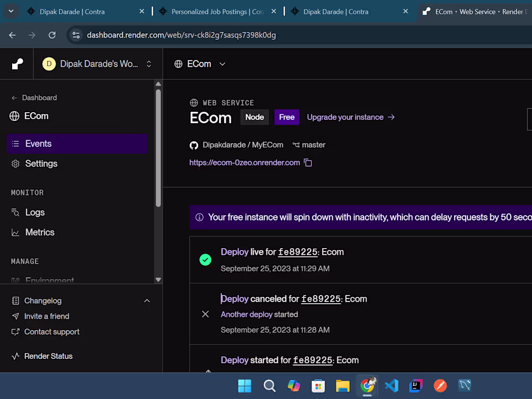Close the Personalized Job Postings tab
Viewport: 532px width, 399px height.
click(274, 11)
